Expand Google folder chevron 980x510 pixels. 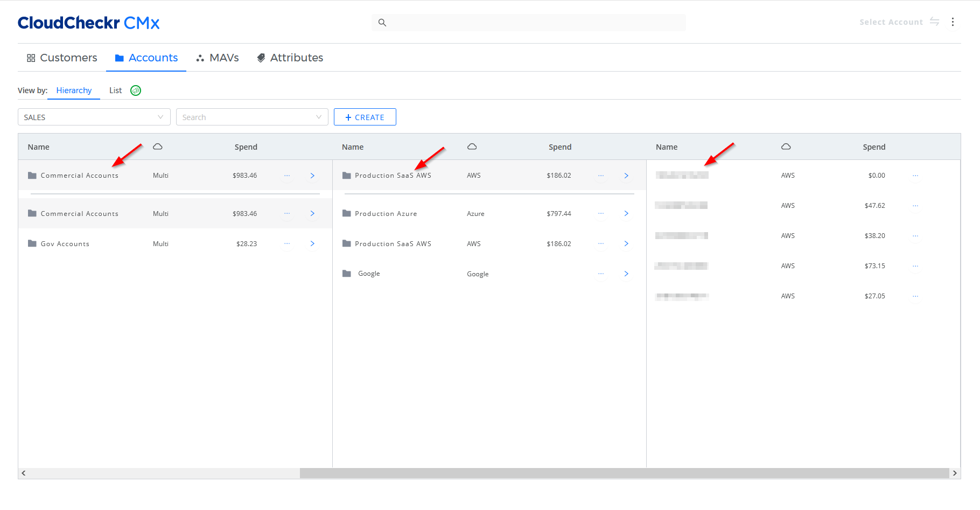click(626, 274)
